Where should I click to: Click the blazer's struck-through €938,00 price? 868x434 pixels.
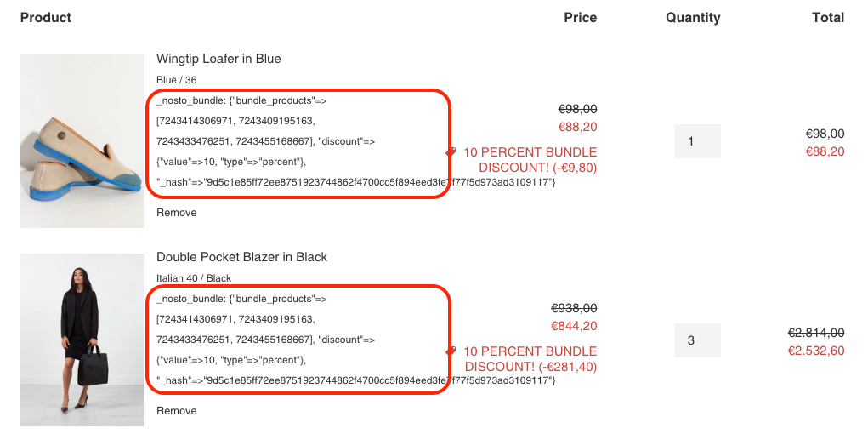(x=574, y=308)
